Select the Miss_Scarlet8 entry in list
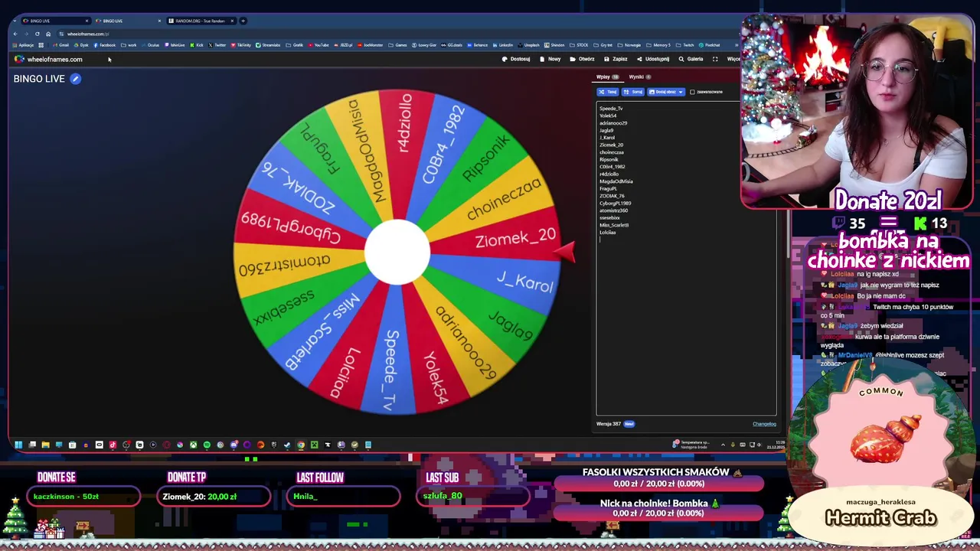 tap(614, 225)
